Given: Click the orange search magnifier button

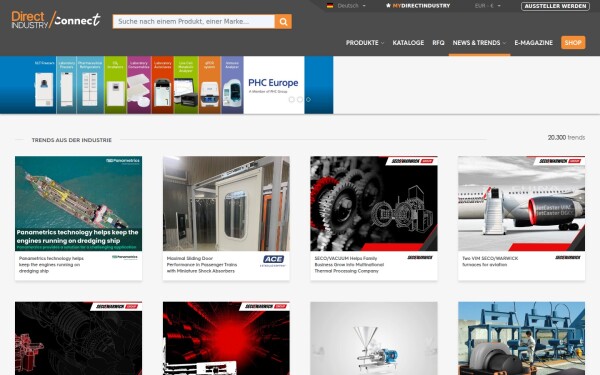Looking at the screenshot, I should (x=283, y=21).
